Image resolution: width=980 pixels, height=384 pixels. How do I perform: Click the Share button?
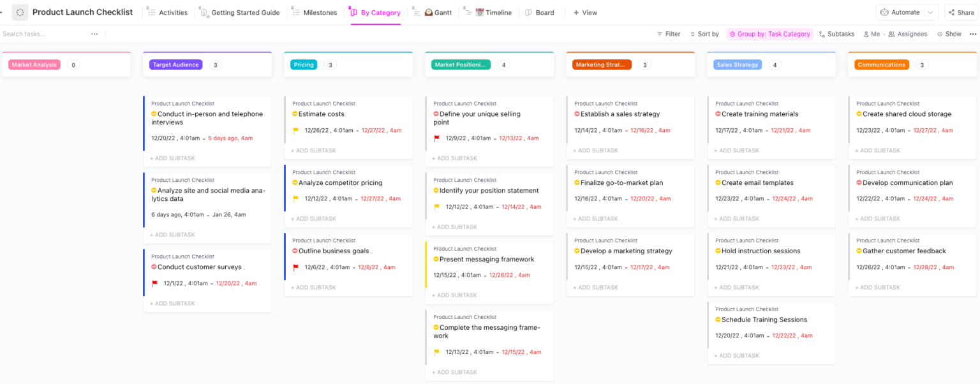click(961, 12)
